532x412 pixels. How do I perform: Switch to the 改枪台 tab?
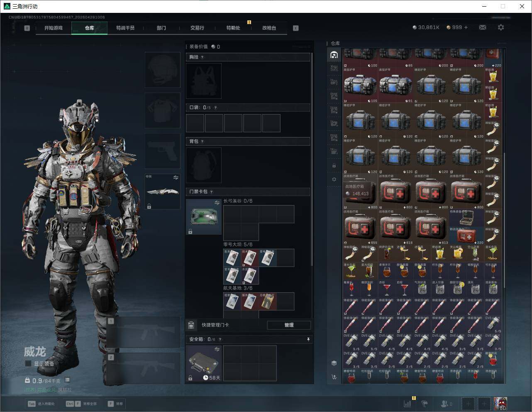269,28
